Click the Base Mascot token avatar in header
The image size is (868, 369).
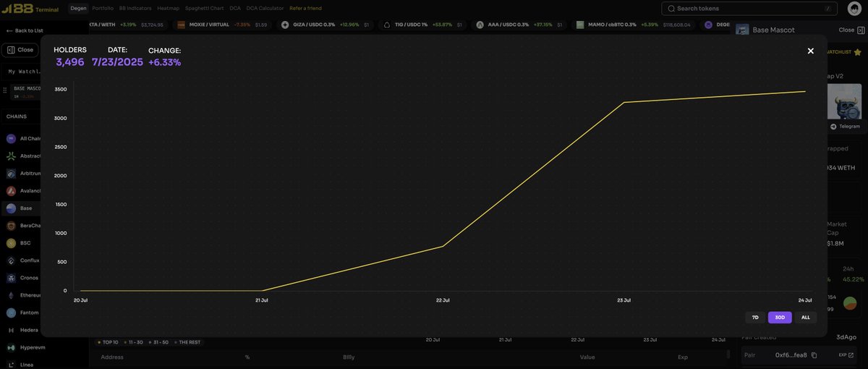[742, 30]
